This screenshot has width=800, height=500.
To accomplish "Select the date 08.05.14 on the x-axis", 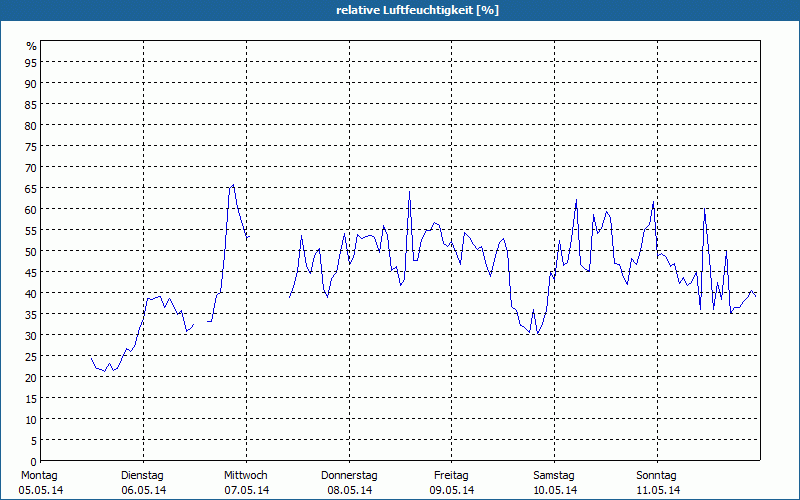I will [349, 490].
